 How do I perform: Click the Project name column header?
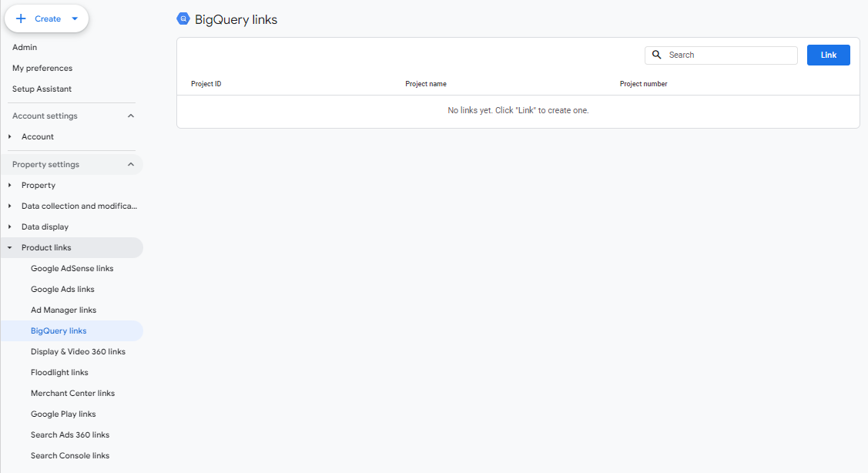tap(426, 84)
